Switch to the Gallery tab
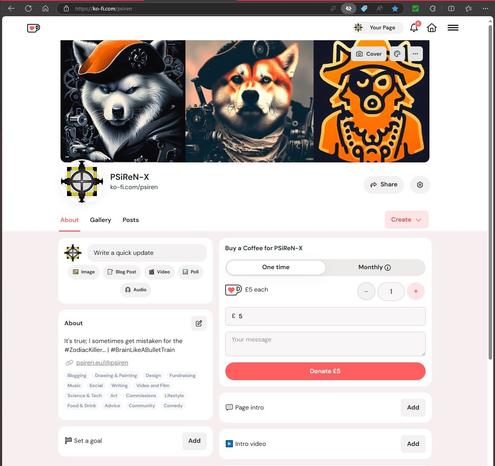Screen dimensions: 495x466 click(x=100, y=220)
